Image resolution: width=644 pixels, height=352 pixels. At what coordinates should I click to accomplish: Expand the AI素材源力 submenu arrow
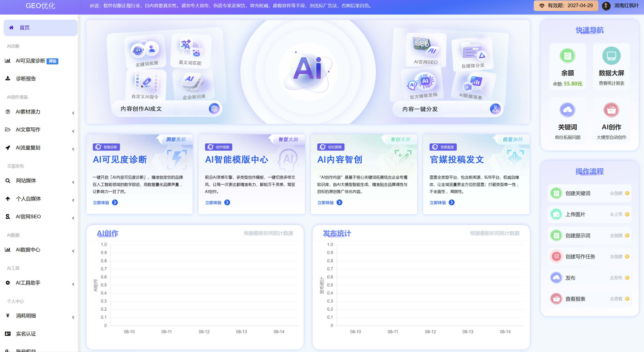(73, 113)
